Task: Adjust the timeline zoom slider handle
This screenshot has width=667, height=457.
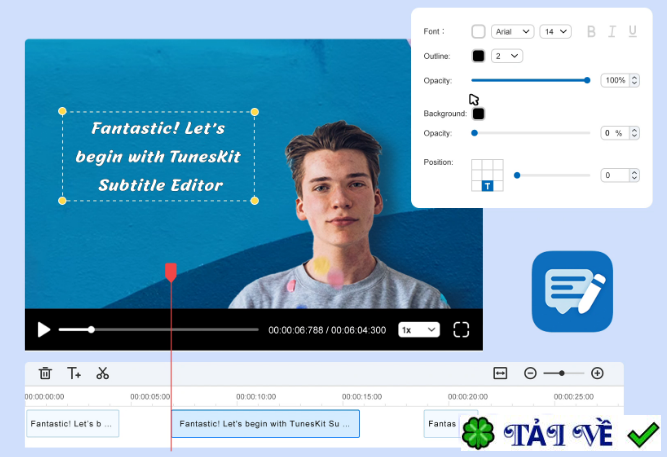Action: [562, 373]
